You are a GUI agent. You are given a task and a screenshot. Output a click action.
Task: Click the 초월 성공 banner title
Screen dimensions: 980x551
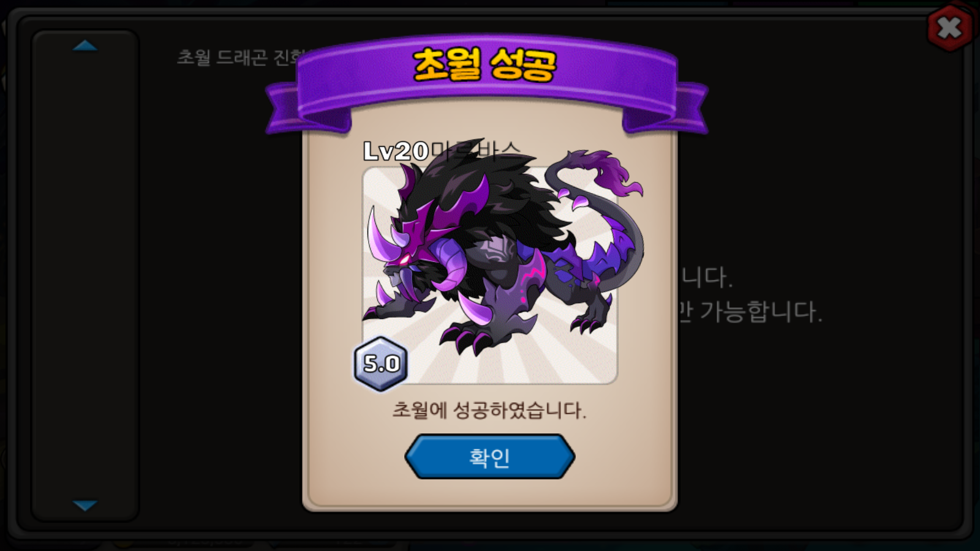485,64
